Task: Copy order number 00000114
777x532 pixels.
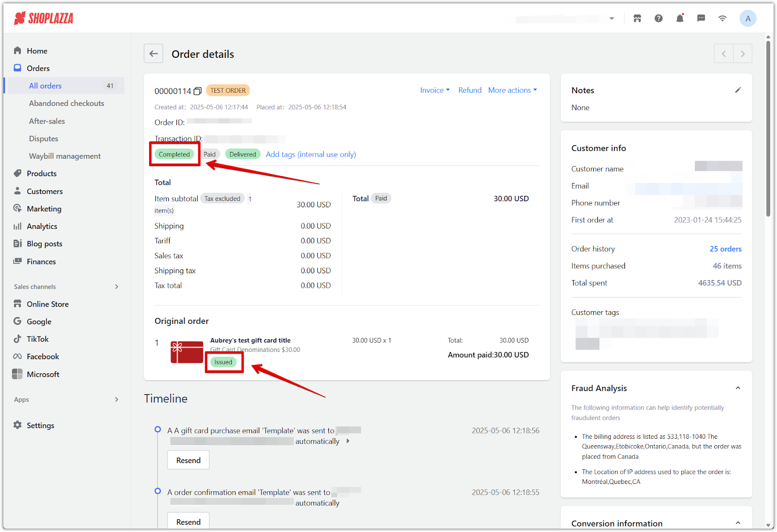Action: pyautogui.click(x=198, y=91)
